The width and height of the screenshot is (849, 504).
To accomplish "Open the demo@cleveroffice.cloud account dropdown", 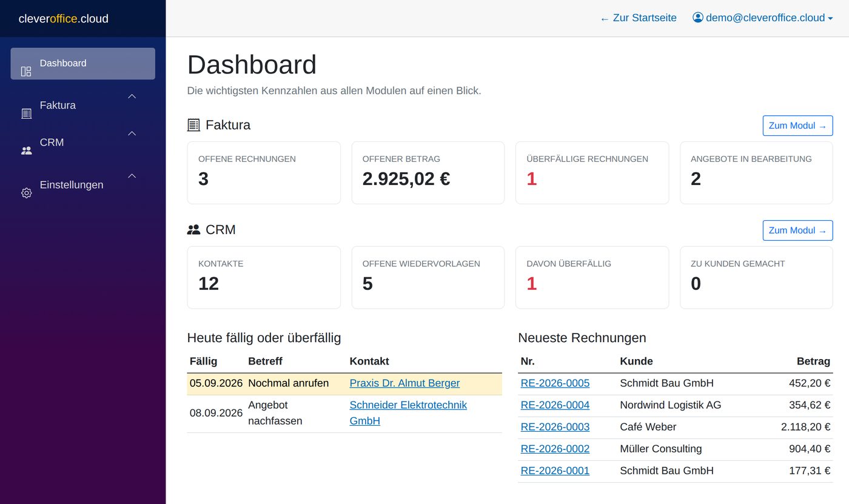I will point(763,18).
